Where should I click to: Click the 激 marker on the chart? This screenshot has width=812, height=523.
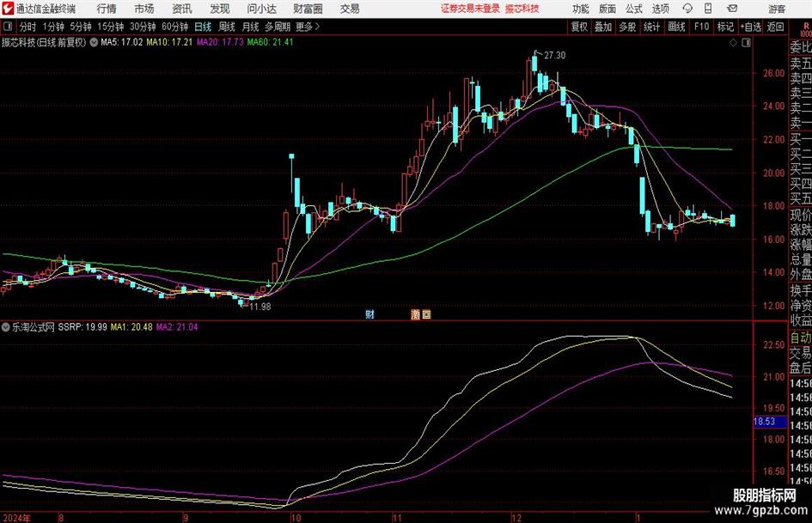coord(415,314)
